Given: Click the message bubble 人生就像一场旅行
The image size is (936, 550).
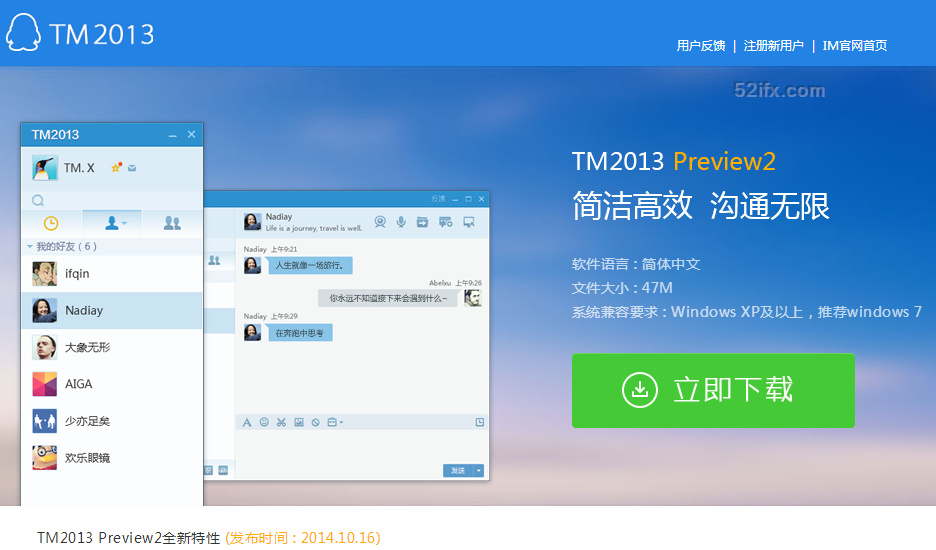Looking at the screenshot, I should [310, 265].
